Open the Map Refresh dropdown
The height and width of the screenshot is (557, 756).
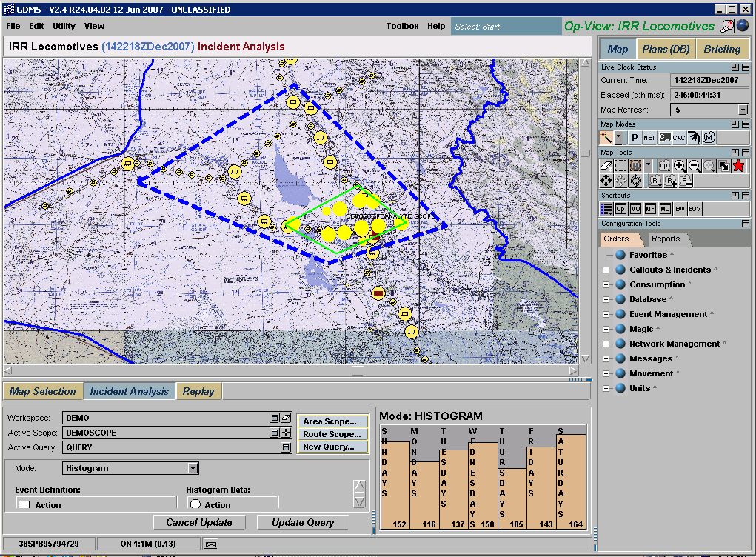(743, 110)
